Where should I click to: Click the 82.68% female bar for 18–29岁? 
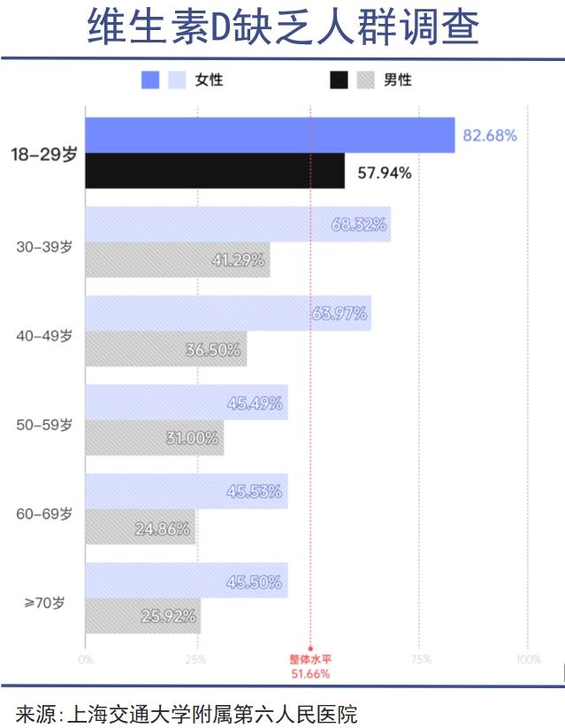click(x=270, y=135)
